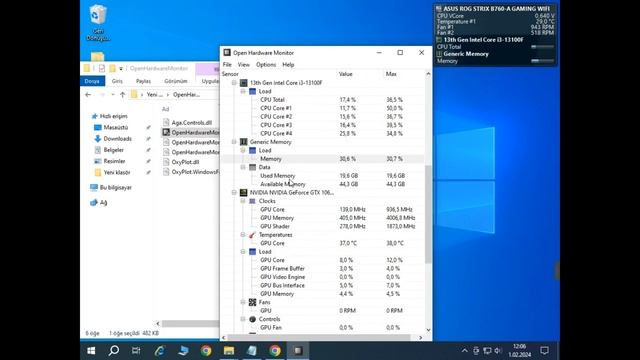Open the volume control in the tray
640x360 pixels.
coord(498,351)
